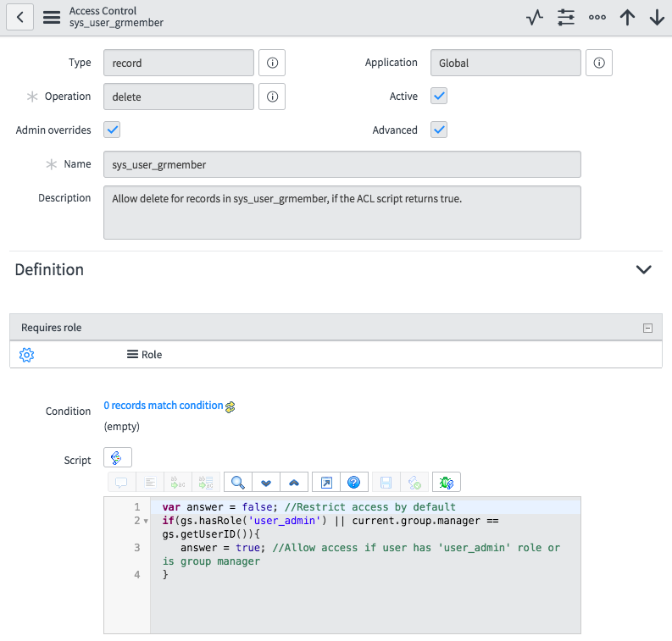Open the '0 records match condition' link
This screenshot has width=672, height=641.
click(x=164, y=406)
